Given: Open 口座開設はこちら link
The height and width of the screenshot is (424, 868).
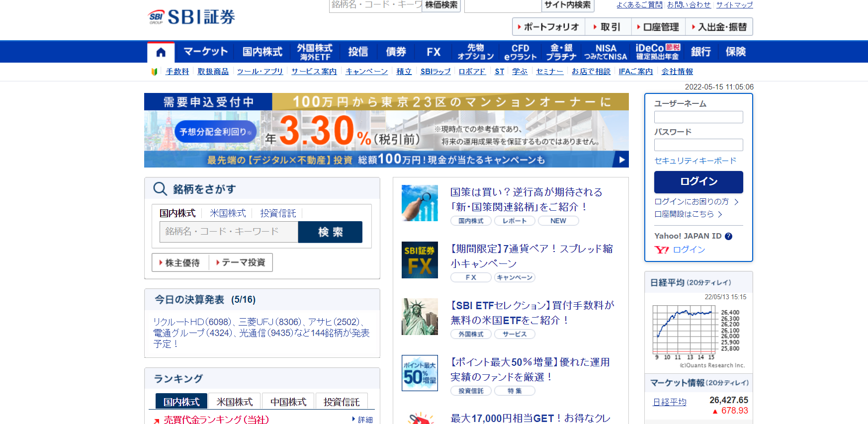Looking at the screenshot, I should pyautogui.click(x=688, y=214).
